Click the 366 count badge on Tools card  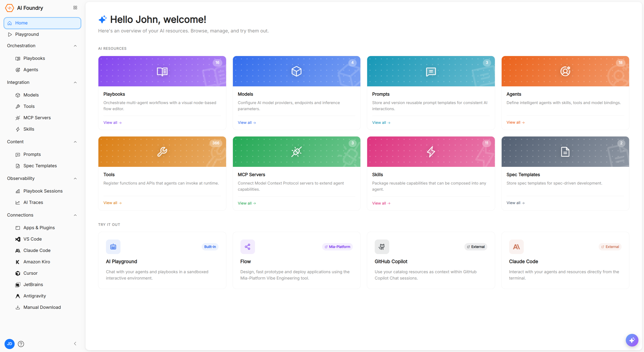tap(216, 143)
